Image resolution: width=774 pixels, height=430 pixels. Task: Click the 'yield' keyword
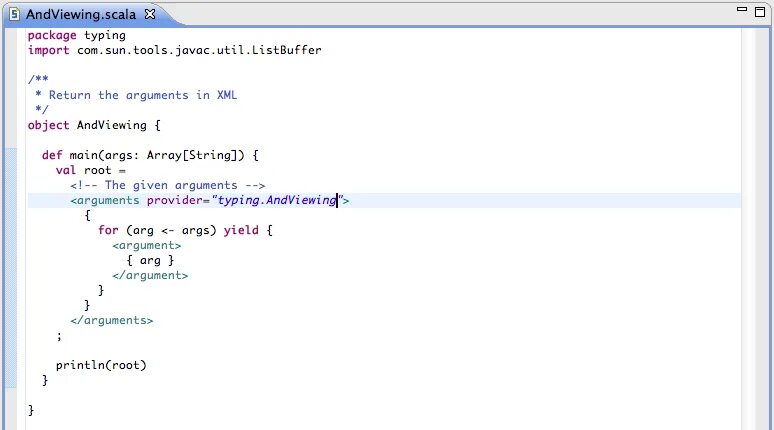pyautogui.click(x=241, y=230)
